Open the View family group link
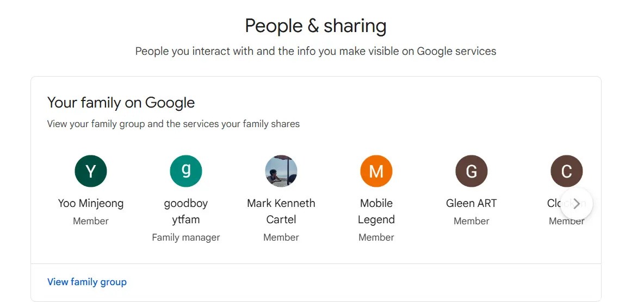This screenshot has width=644, height=302. coord(87,282)
